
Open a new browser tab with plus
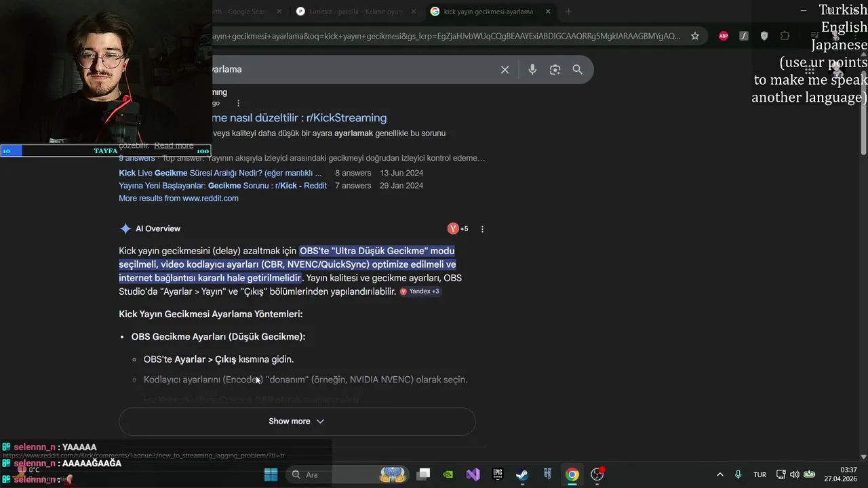[568, 12]
